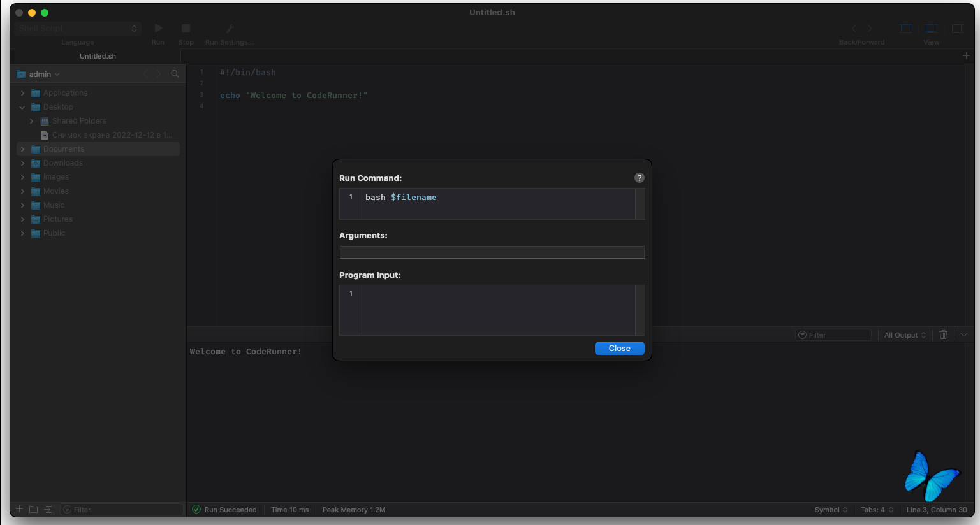Click the new file plus icon in sidebar footer

tap(20, 509)
